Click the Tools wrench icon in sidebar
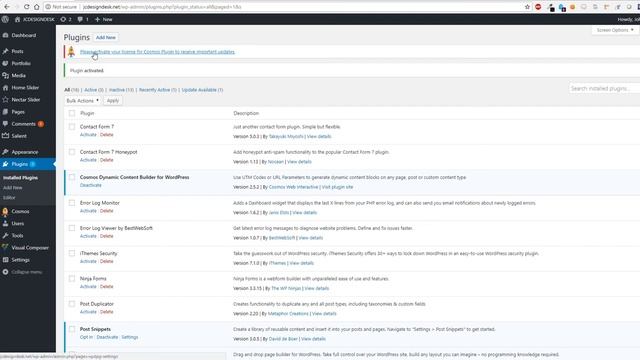This screenshot has height=360, width=640. pos(5,236)
